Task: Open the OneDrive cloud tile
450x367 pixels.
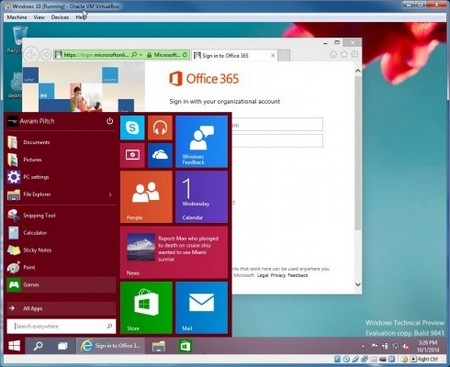Action: [x=160, y=155]
